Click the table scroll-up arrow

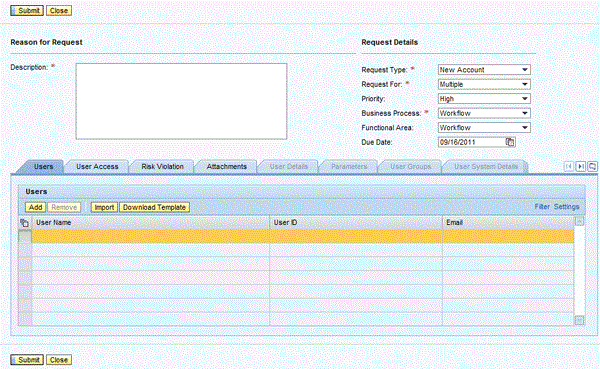(x=579, y=221)
